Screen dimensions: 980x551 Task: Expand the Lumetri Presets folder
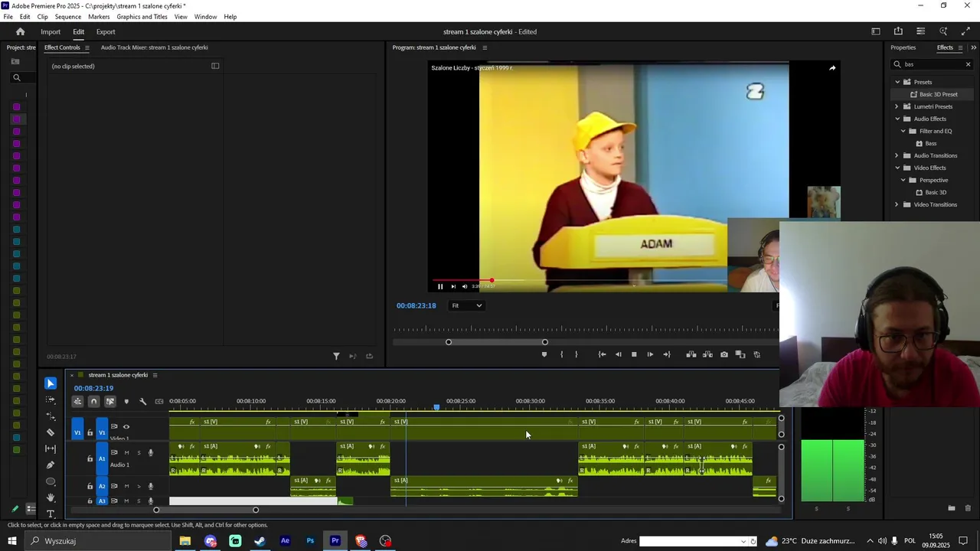click(x=897, y=106)
